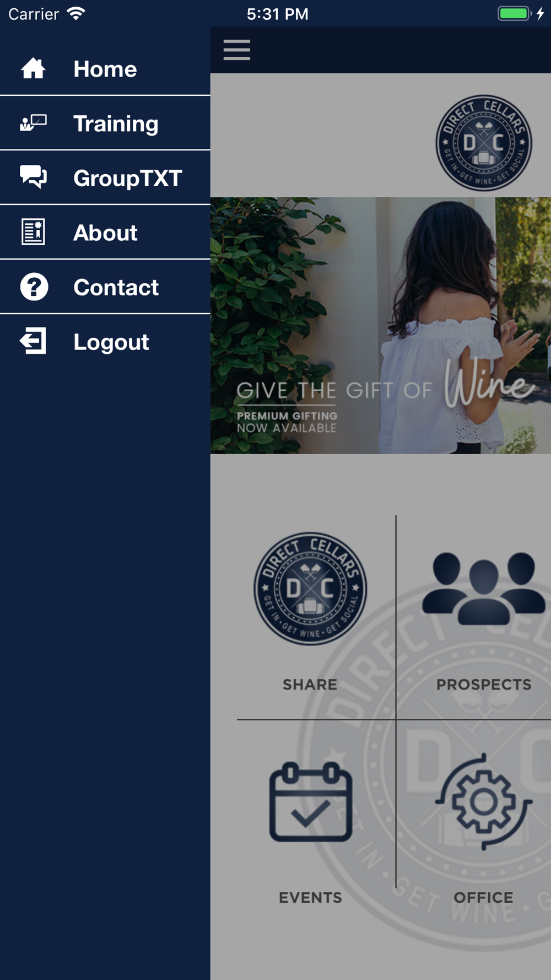Click the Logout arrow icon
The height and width of the screenshot is (980, 551).
[33, 341]
